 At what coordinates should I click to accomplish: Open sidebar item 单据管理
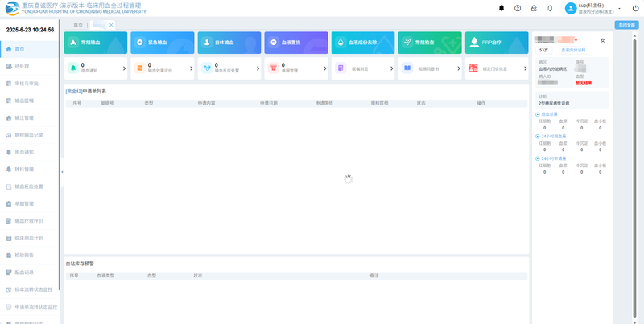pos(30,204)
